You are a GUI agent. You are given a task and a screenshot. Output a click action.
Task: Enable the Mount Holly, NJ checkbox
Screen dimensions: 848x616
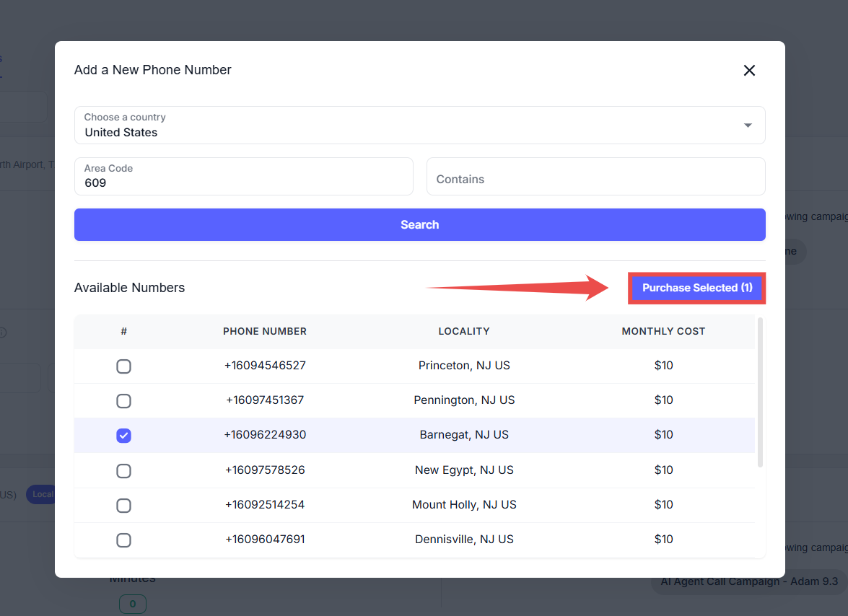click(124, 506)
